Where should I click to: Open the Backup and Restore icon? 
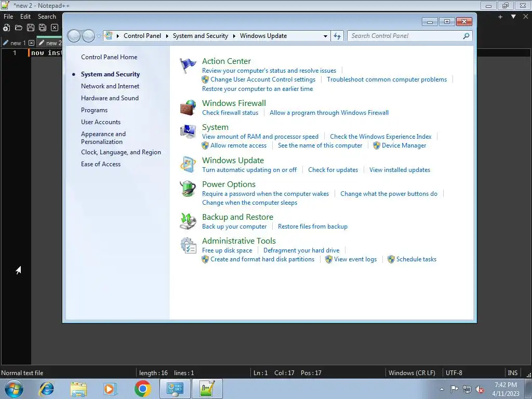[188, 221]
